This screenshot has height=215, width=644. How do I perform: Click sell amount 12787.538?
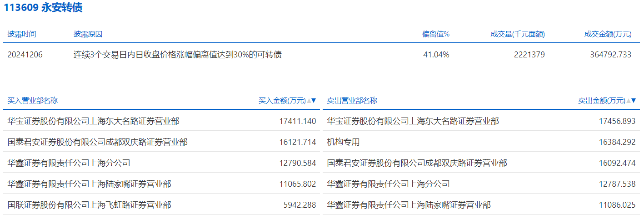[x=617, y=184]
